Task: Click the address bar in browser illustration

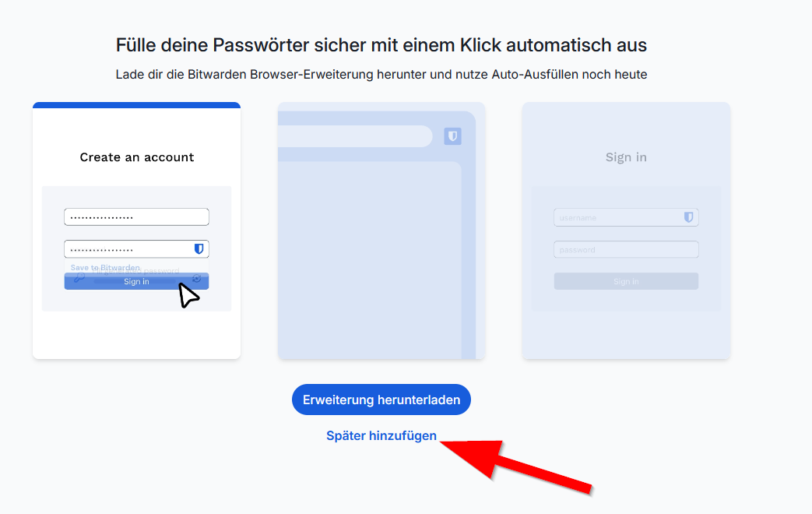Action: [355, 136]
